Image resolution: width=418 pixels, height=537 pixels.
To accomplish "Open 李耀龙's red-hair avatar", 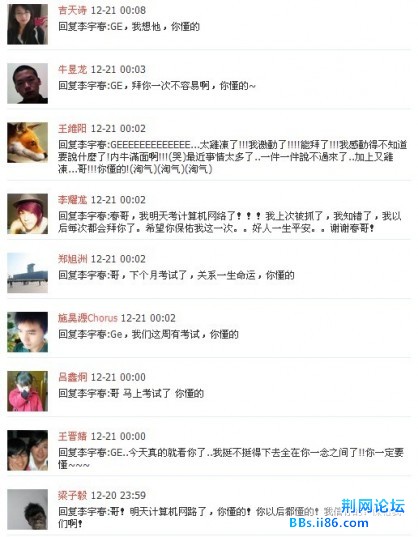I will [x=27, y=214].
